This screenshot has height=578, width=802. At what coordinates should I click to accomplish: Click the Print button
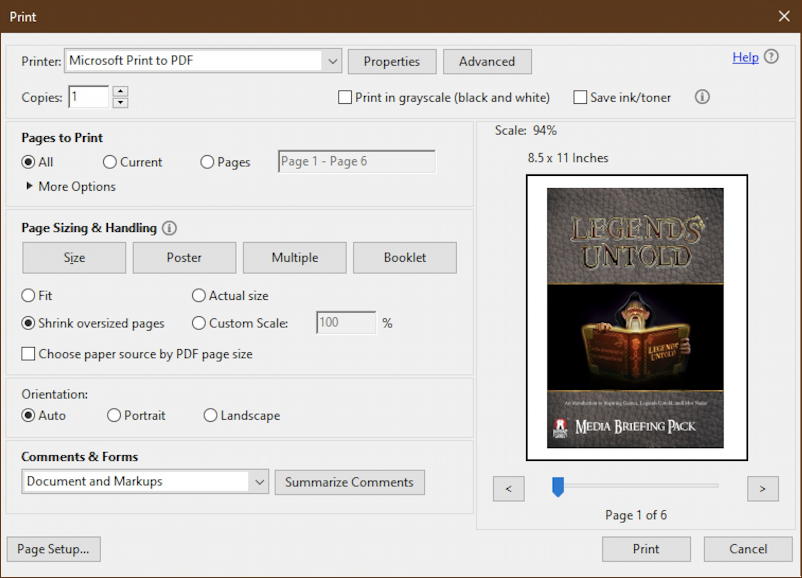point(646,548)
